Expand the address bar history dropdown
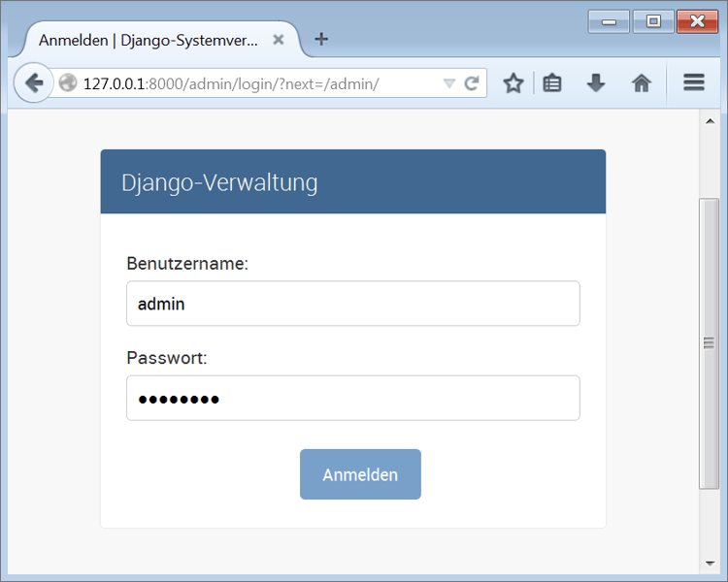This screenshot has height=582, width=728. [448, 83]
